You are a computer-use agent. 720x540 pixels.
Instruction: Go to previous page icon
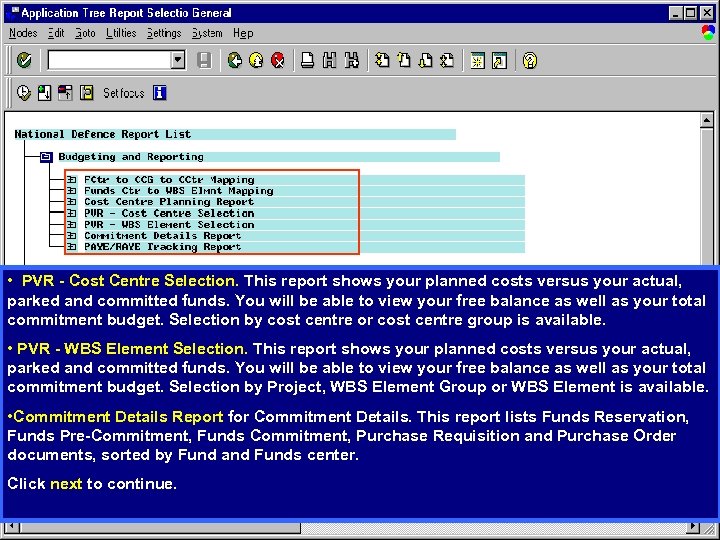point(404,60)
